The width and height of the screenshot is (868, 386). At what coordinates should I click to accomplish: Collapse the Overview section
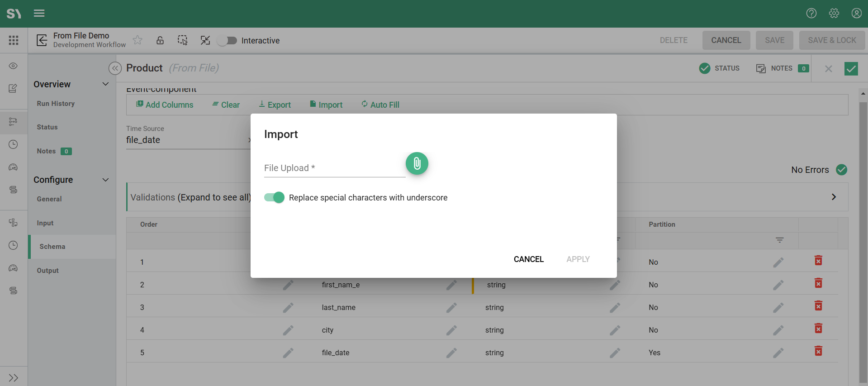[105, 84]
